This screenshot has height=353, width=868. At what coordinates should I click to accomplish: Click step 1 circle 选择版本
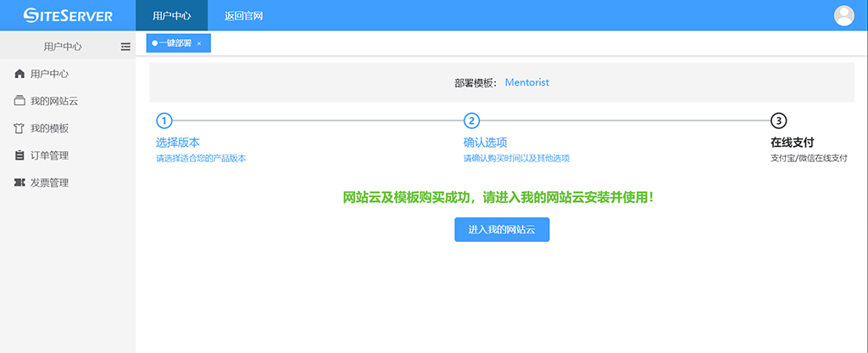(164, 120)
